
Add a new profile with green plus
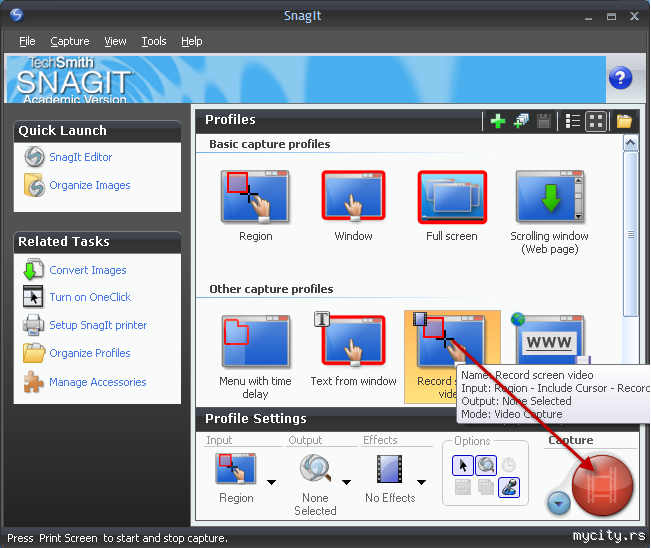[497, 121]
